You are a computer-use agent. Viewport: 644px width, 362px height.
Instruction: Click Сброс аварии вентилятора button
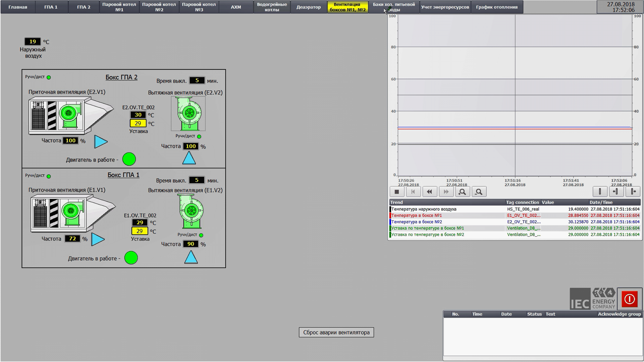pyautogui.click(x=336, y=333)
